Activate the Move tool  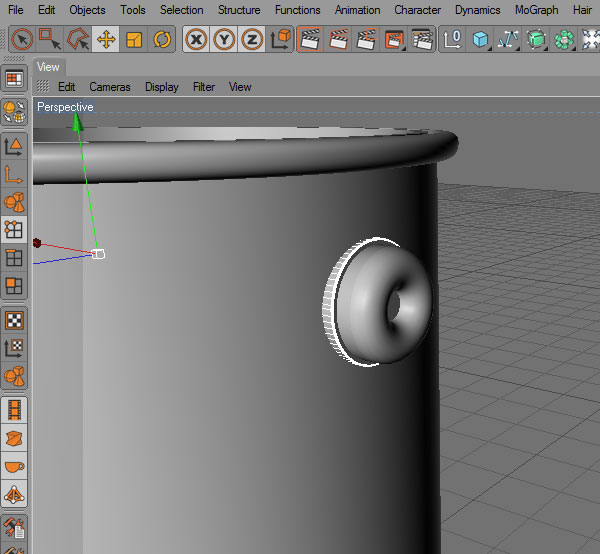(106, 39)
